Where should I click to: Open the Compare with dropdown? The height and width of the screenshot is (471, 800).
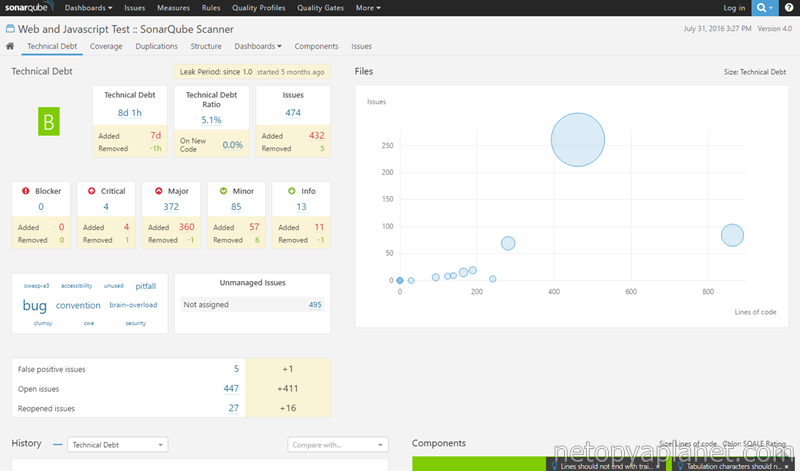pyautogui.click(x=337, y=444)
